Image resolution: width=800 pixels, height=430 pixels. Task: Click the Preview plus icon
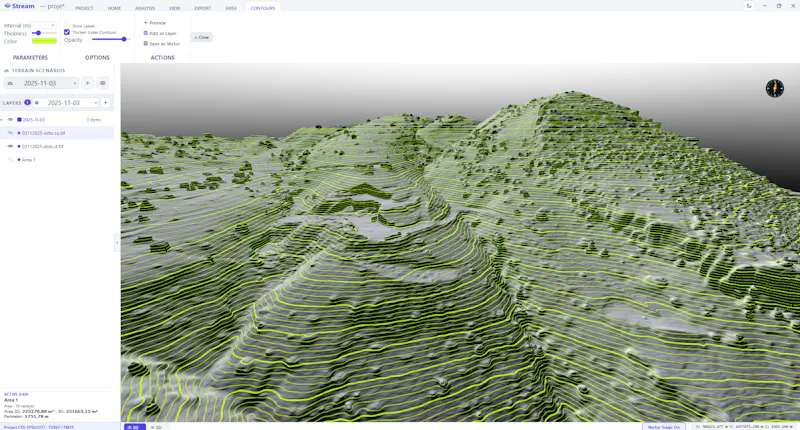pos(145,22)
